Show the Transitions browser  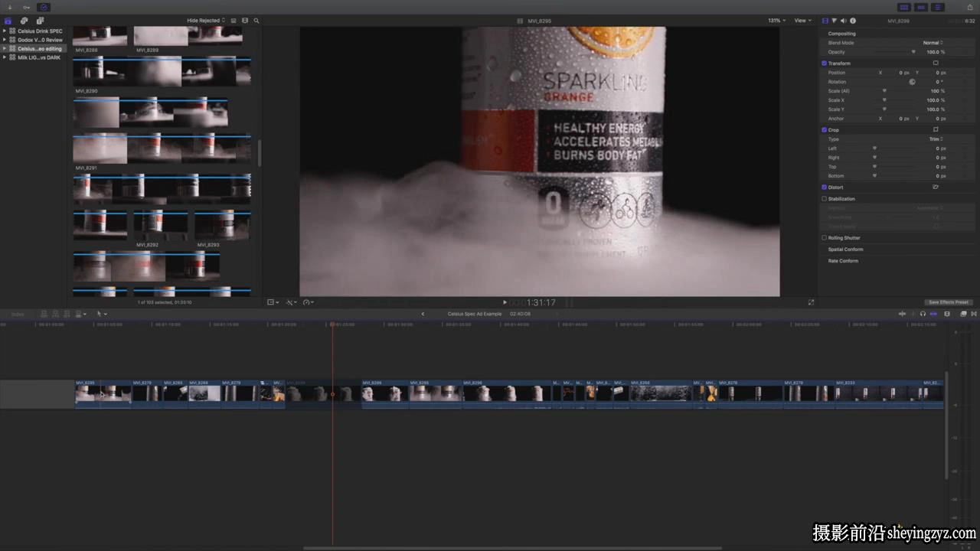[x=974, y=314]
